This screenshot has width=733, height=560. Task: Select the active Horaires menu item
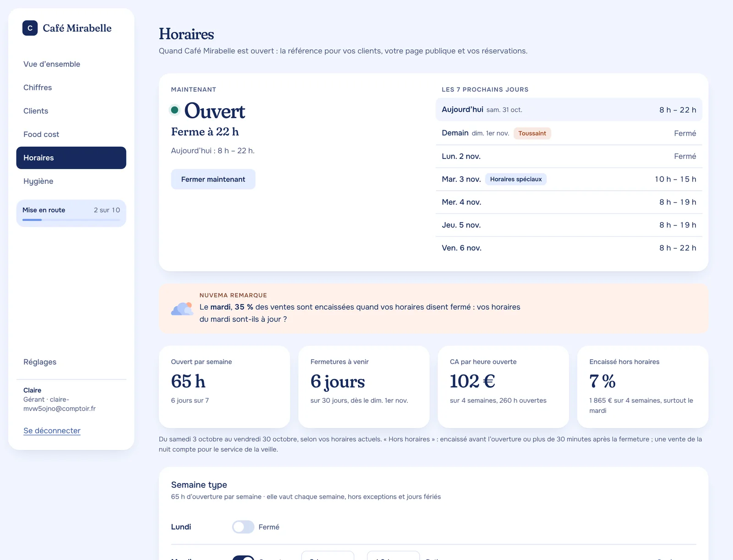[71, 158]
